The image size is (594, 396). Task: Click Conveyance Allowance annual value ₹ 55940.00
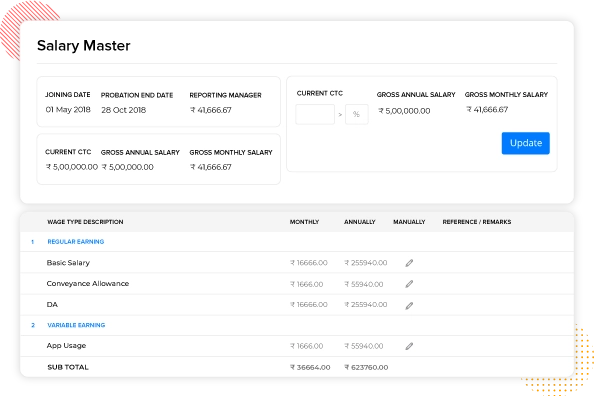click(364, 284)
